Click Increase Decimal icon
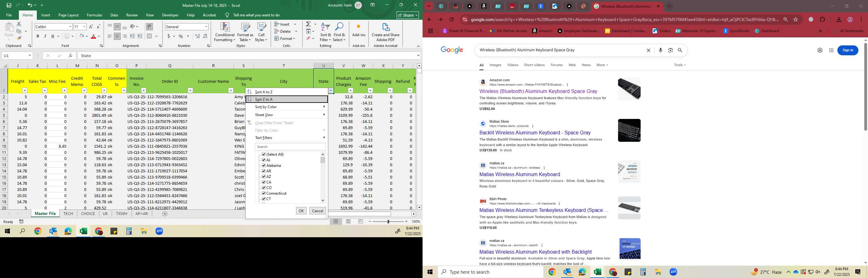 pyautogui.click(x=197, y=36)
